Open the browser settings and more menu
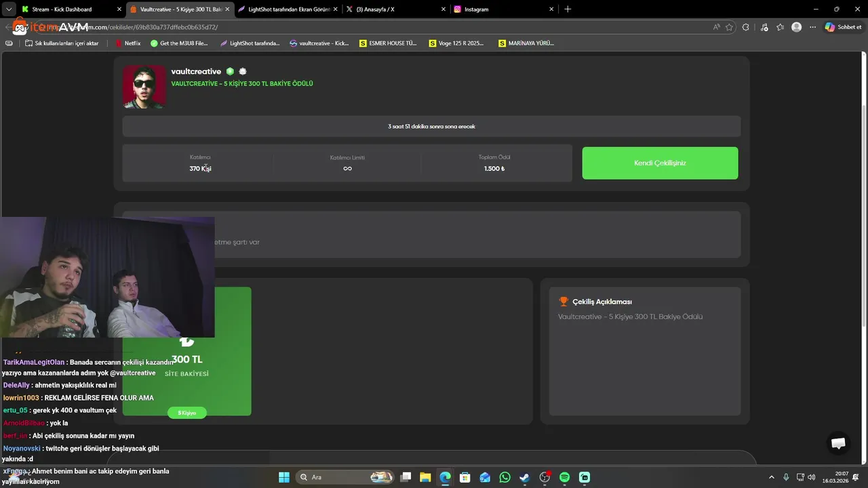The image size is (868, 488). pyautogui.click(x=812, y=27)
